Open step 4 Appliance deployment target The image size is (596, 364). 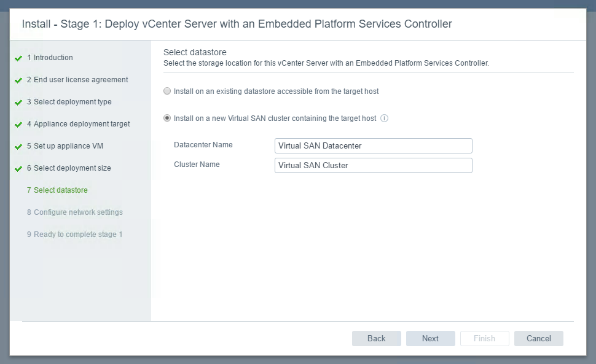(78, 124)
